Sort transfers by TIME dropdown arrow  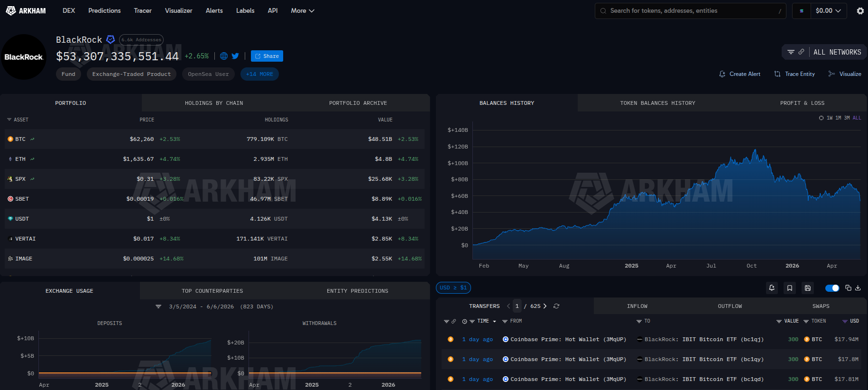[495, 321]
